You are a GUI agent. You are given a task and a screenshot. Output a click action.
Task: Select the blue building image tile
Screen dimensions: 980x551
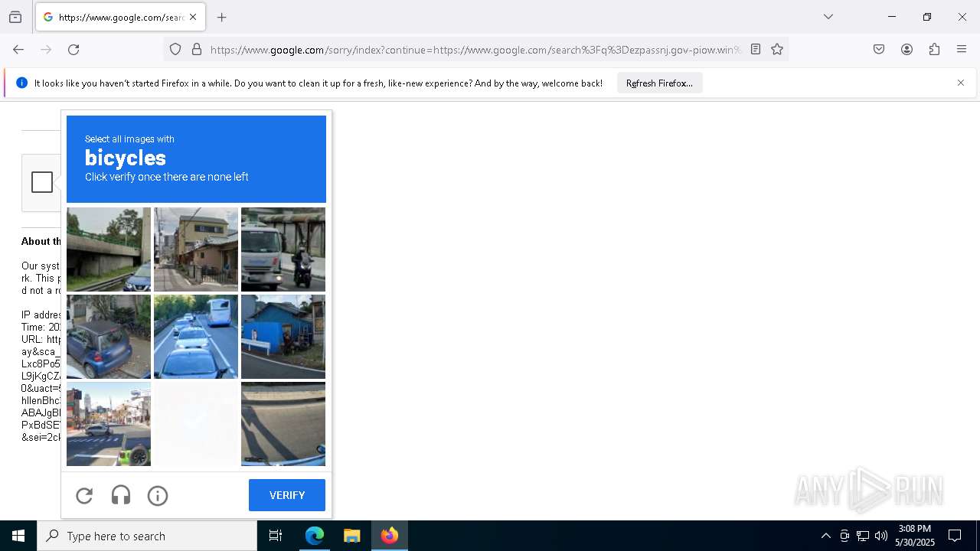point(283,337)
